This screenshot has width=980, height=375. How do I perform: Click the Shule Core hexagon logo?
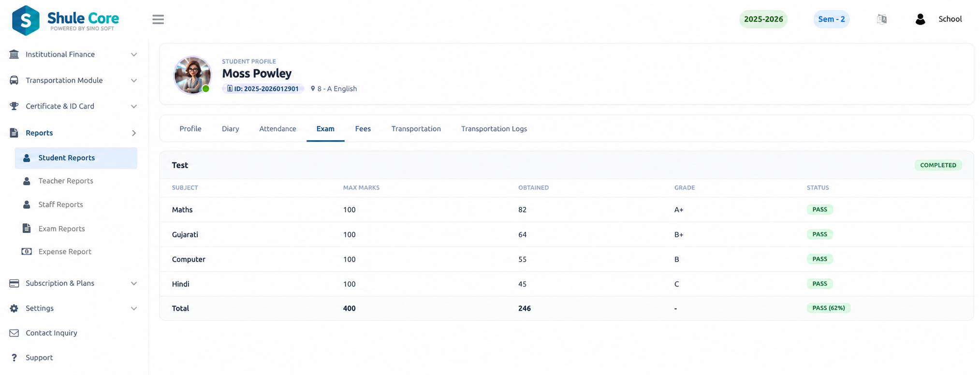coord(26,20)
